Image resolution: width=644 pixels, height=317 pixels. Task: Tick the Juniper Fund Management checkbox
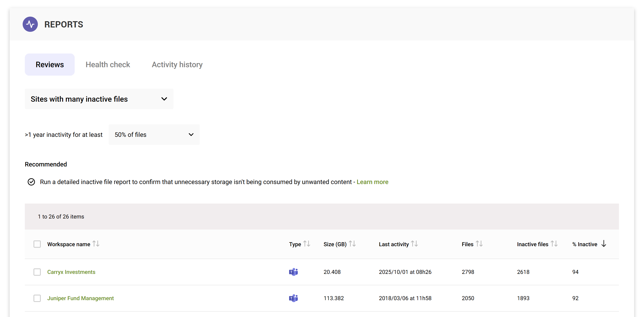37,298
